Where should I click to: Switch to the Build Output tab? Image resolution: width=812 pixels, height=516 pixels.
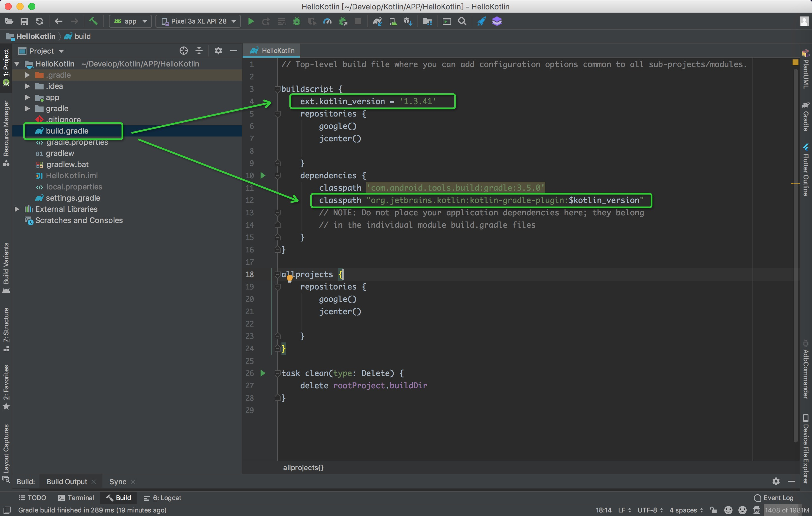(x=67, y=482)
